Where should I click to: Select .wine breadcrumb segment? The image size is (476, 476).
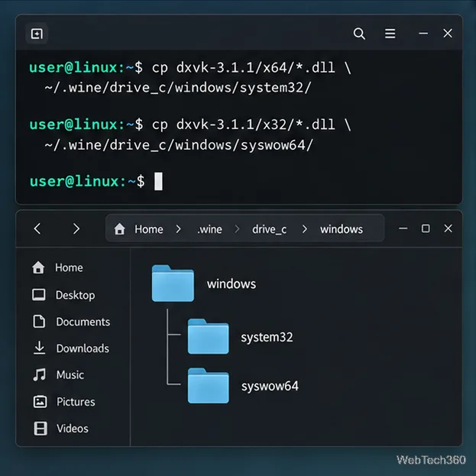[209, 229]
